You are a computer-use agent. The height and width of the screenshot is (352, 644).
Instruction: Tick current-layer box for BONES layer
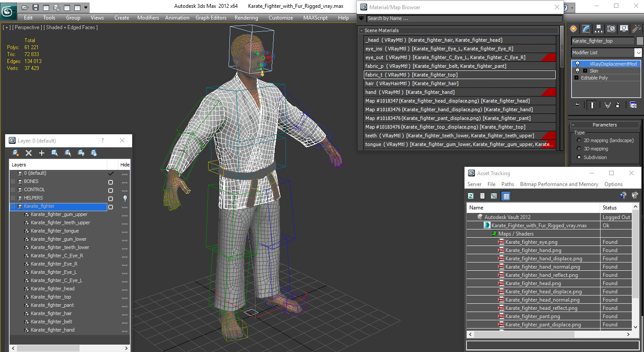click(x=111, y=182)
